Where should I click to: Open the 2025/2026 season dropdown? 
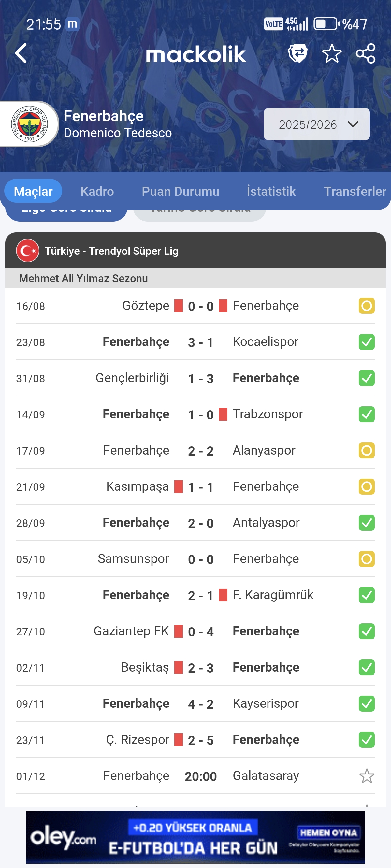pyautogui.click(x=307, y=124)
